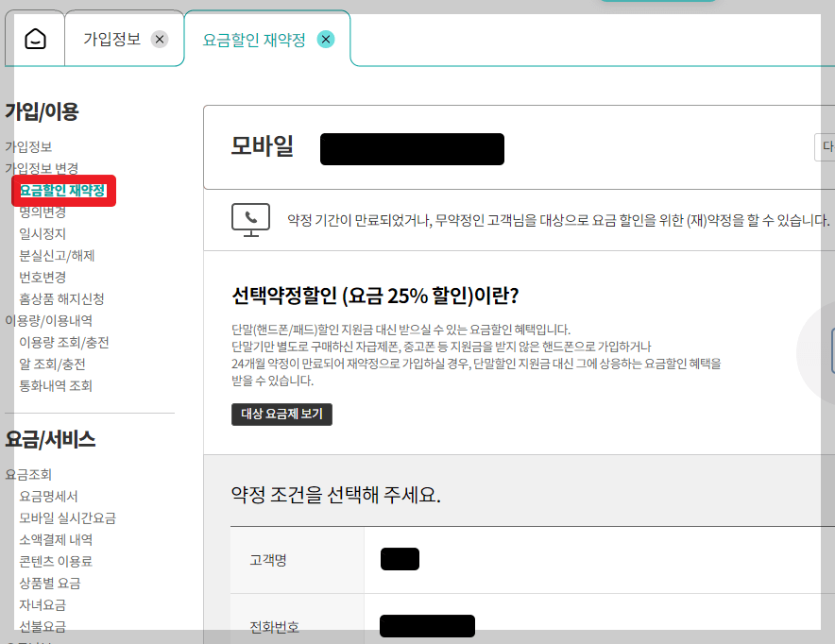Close the 가입정보 tab
The image size is (835, 644).
[160, 40]
